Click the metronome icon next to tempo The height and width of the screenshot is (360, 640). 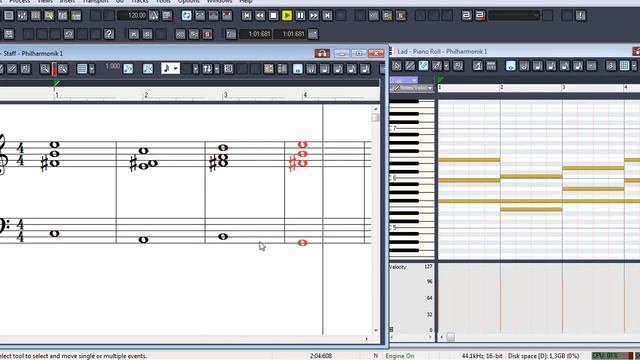coord(154,16)
